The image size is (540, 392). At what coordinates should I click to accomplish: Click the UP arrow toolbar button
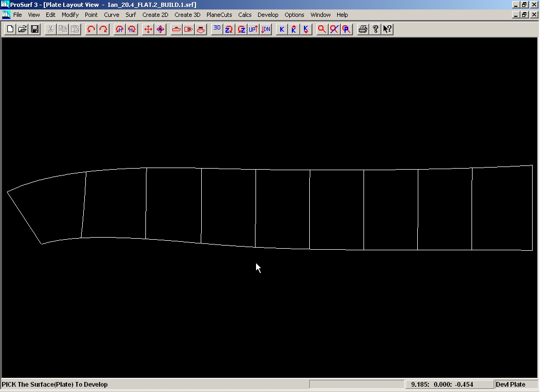pos(253,30)
